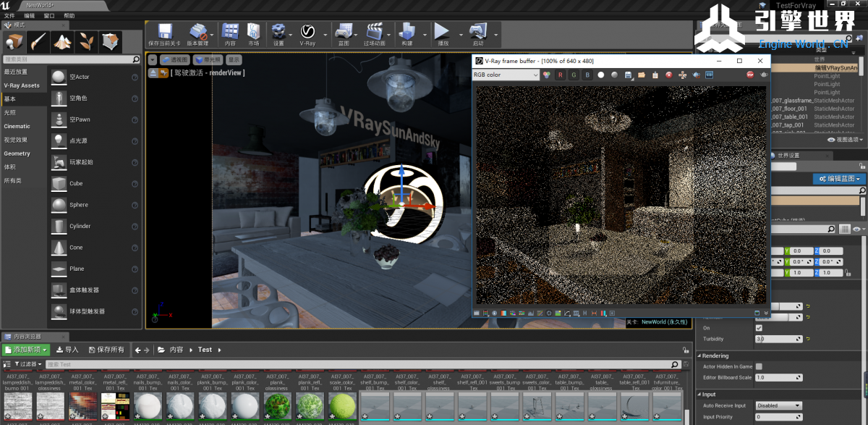Click the 导入 Import button

(68, 350)
